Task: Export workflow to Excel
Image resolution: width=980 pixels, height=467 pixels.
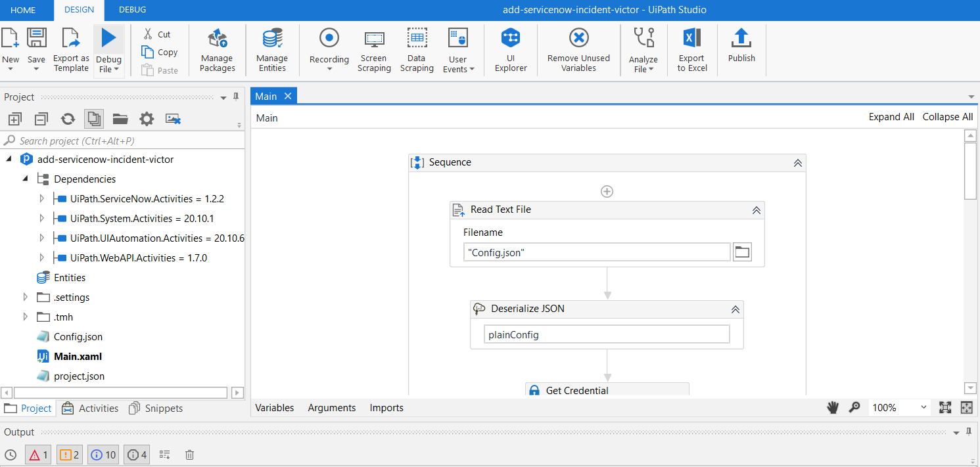Action: pos(692,51)
